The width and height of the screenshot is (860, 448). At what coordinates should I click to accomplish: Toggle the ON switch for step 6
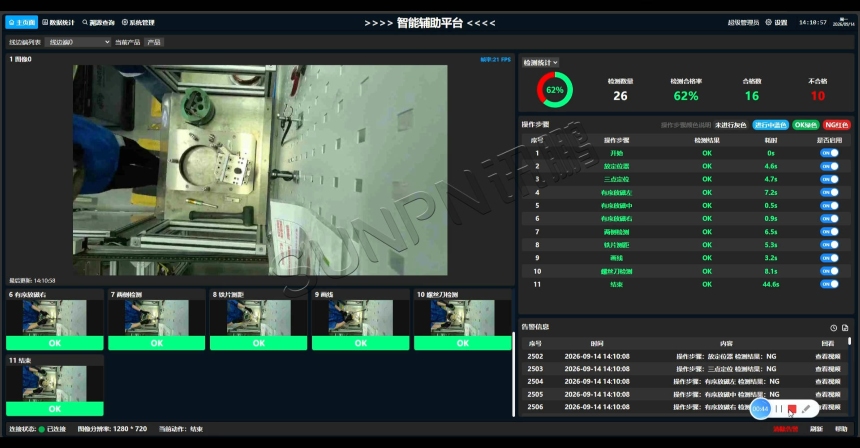pos(829,218)
